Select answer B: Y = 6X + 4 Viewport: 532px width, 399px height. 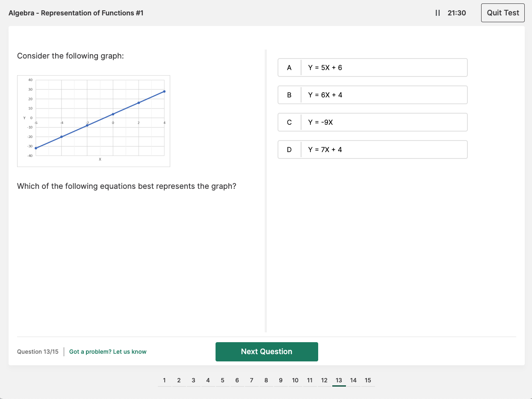pos(372,95)
